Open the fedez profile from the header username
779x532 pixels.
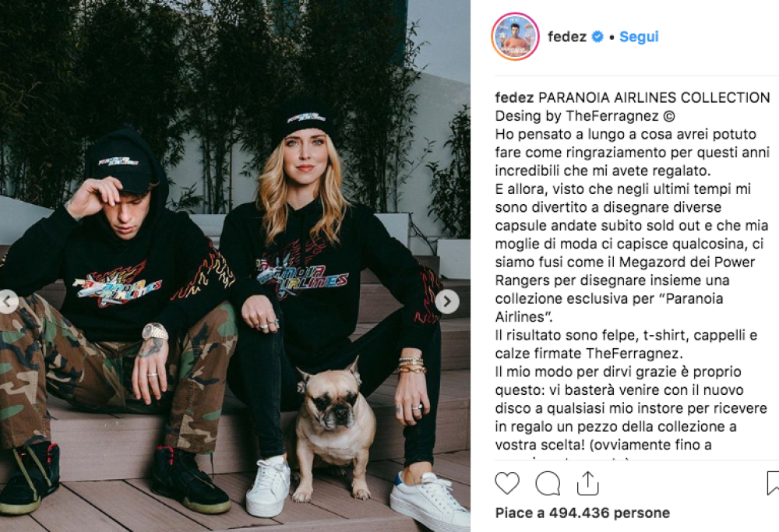pyautogui.click(x=567, y=37)
